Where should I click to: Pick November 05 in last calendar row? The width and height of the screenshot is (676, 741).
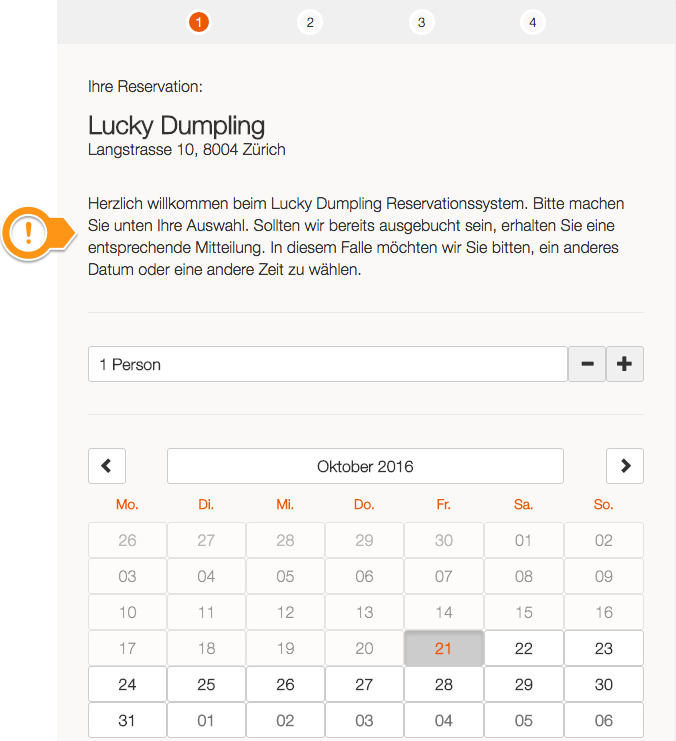[524, 720]
